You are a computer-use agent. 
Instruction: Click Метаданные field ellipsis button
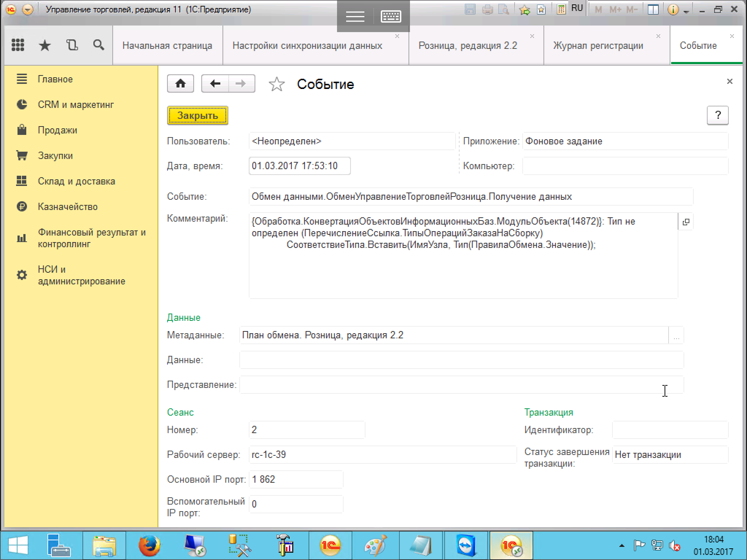[x=676, y=335]
